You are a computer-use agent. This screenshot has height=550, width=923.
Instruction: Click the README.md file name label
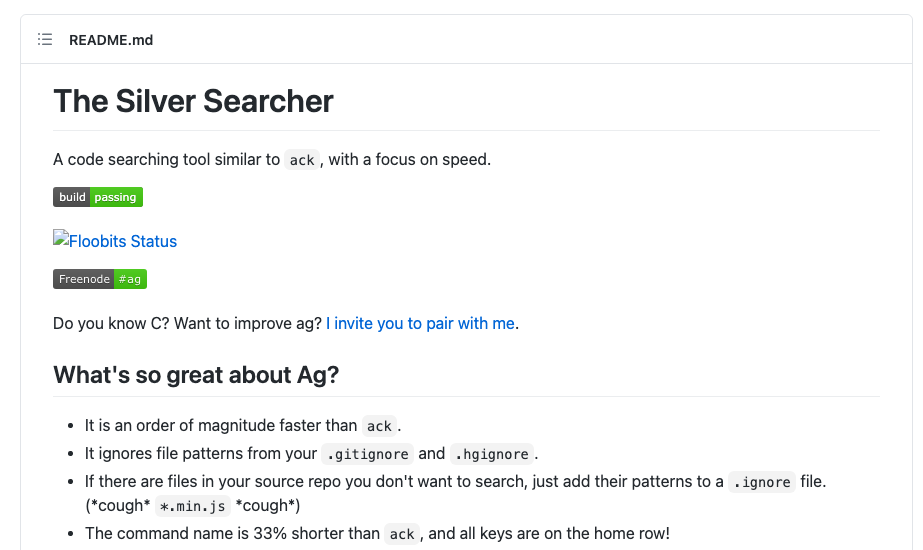111,40
